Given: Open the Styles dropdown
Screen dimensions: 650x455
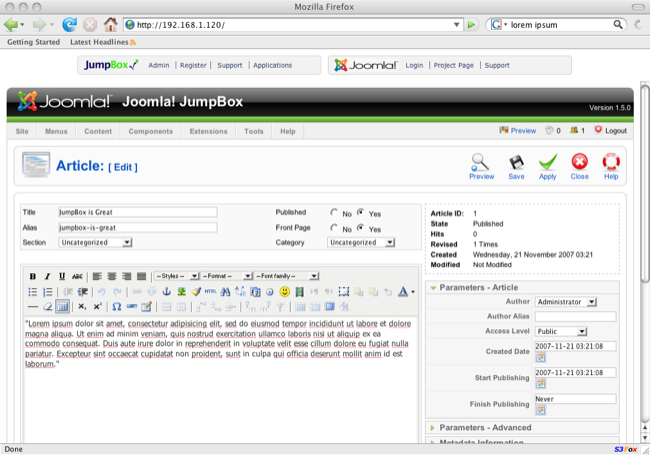Looking at the screenshot, I should 176,276.
